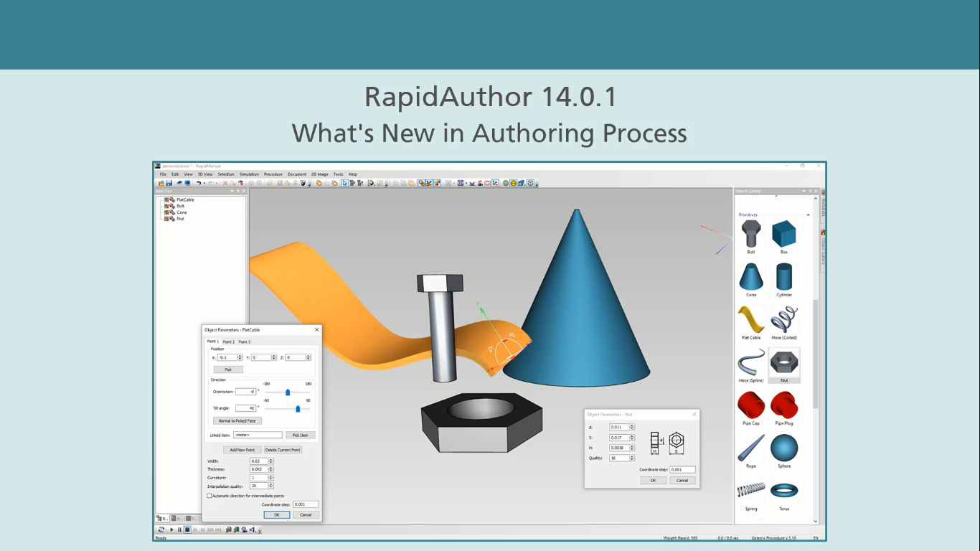980x551 pixels.
Task: Click the Object Gallery vertical scrollbar
Action: (816, 355)
